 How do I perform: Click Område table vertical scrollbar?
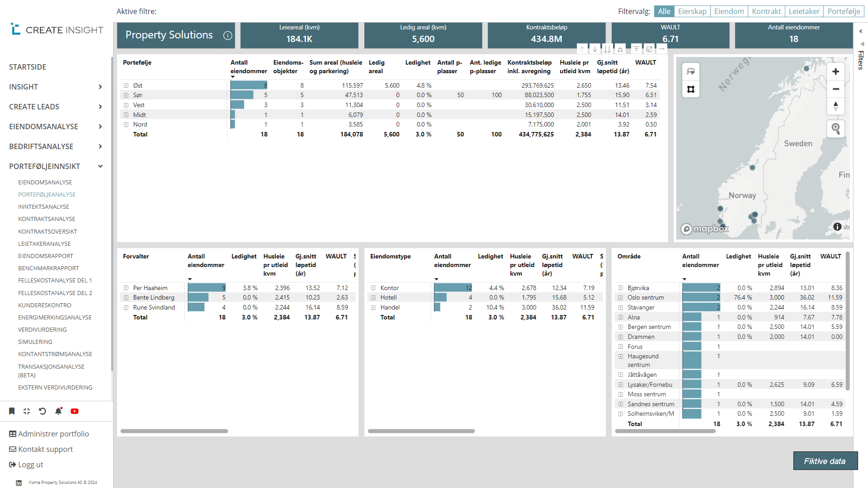pos(848,321)
